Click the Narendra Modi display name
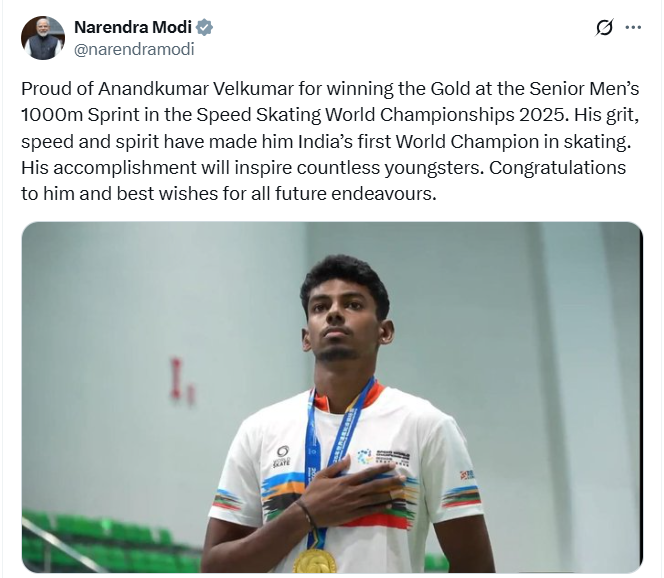664x578 pixels. 133,28
